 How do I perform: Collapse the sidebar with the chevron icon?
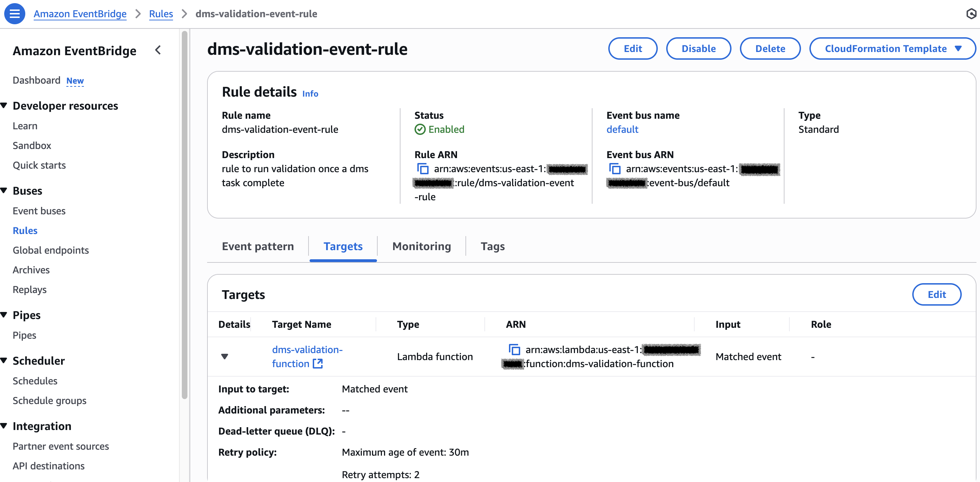[158, 50]
